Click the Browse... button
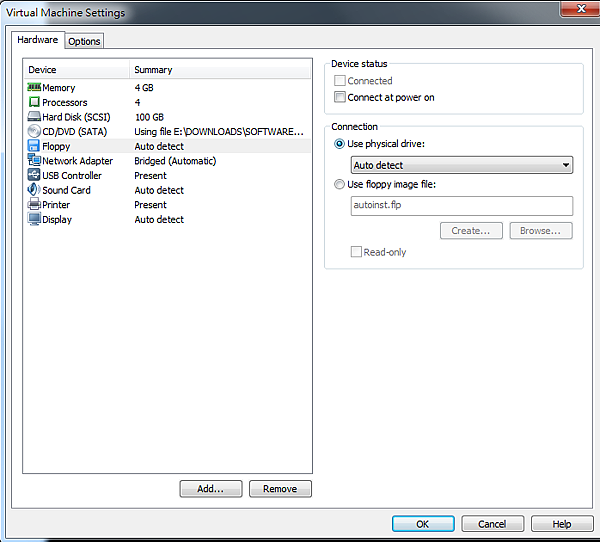The image size is (600, 543). [x=541, y=231]
